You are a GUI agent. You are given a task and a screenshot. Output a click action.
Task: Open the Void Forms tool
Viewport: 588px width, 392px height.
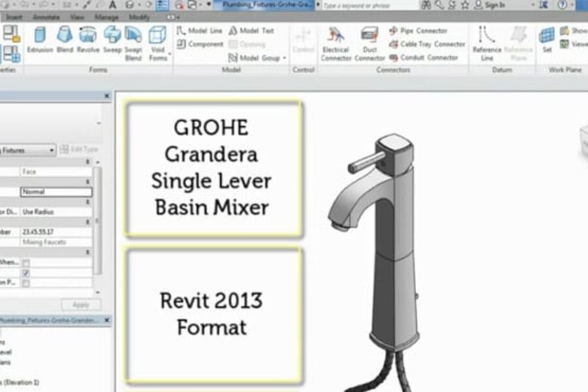pos(157,39)
